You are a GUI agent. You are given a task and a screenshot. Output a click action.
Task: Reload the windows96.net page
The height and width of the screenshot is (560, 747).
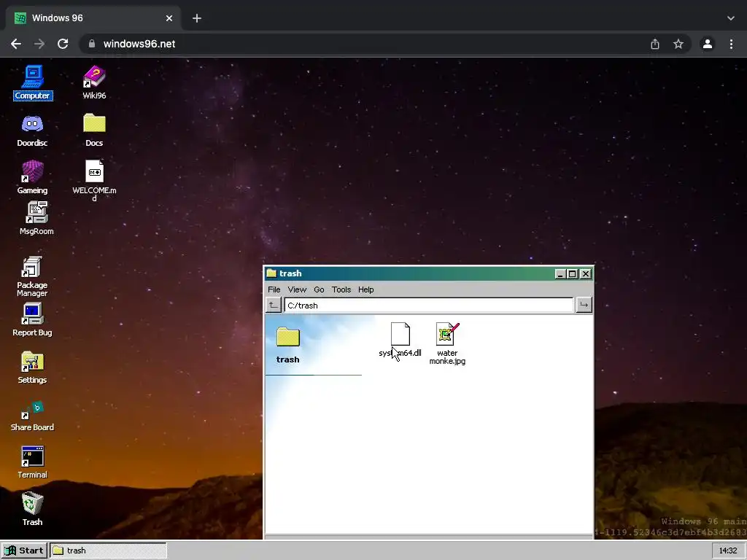[63, 44]
